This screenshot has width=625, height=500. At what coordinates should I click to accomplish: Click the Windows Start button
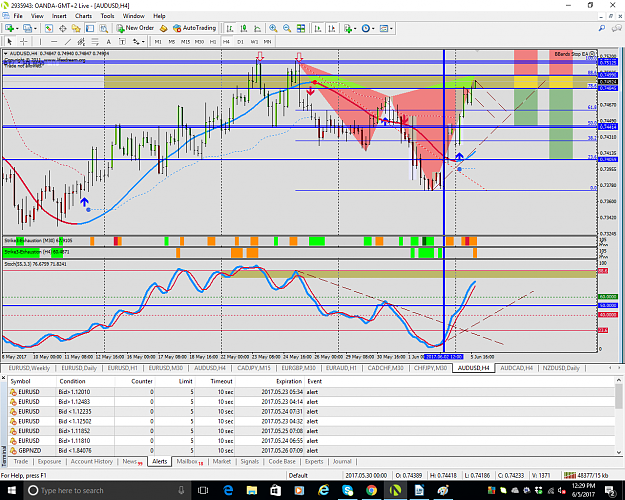11,490
